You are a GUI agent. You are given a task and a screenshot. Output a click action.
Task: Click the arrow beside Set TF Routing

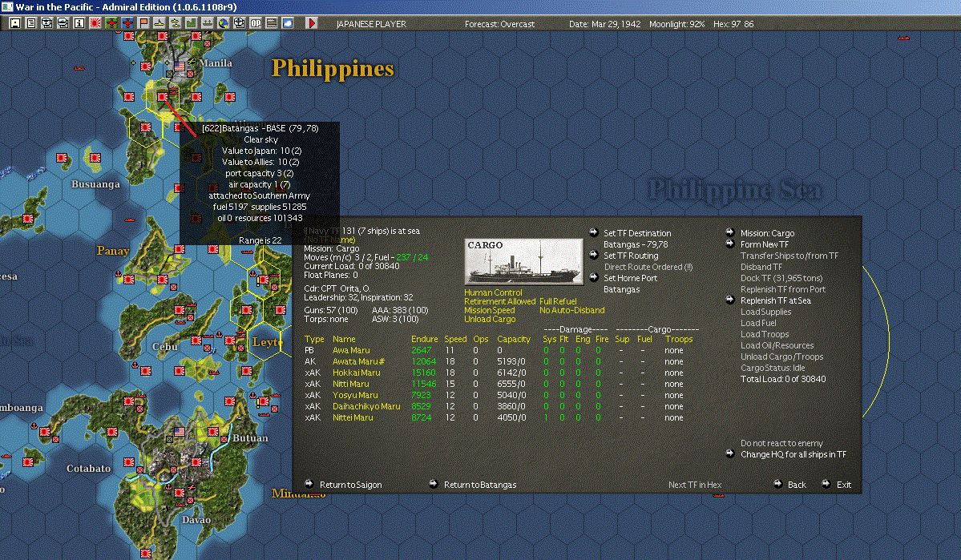pyautogui.click(x=593, y=255)
